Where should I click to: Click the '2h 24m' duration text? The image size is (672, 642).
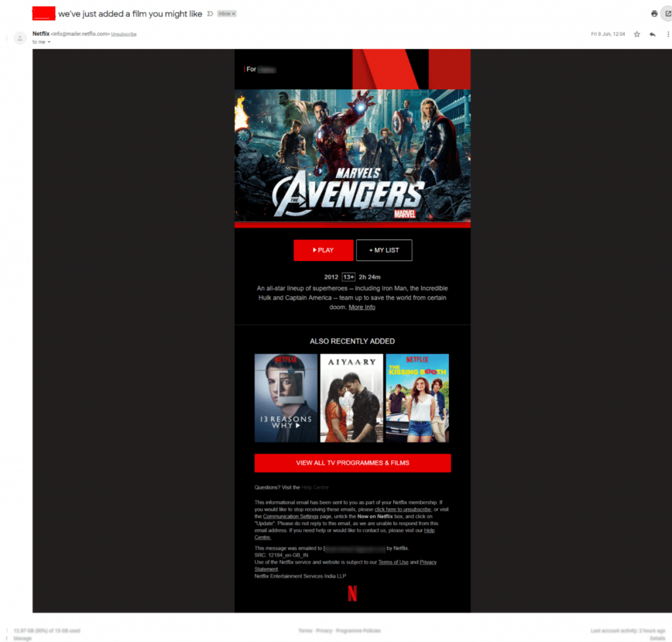[369, 277]
